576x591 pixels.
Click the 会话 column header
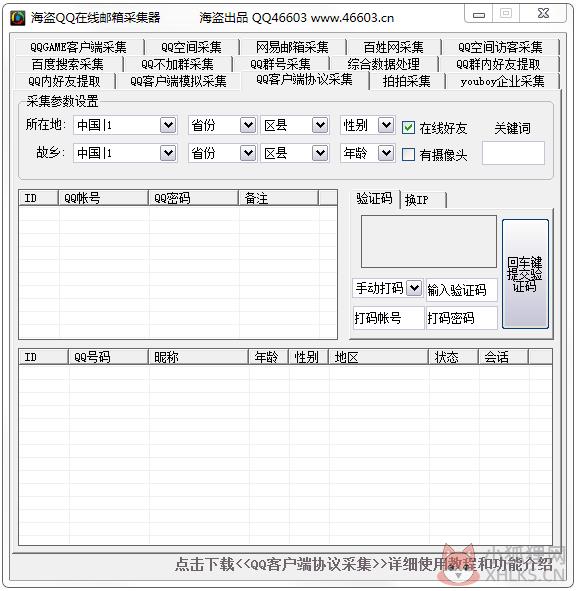tap(504, 357)
